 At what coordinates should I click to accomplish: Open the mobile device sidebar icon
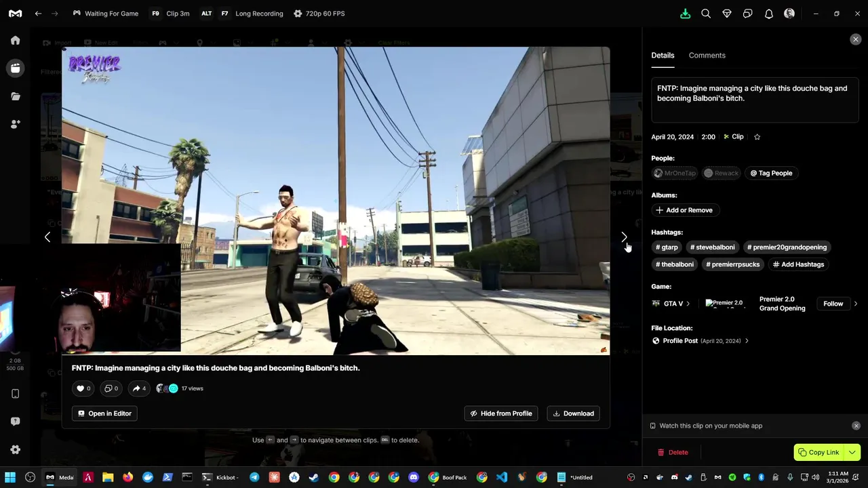point(15,394)
